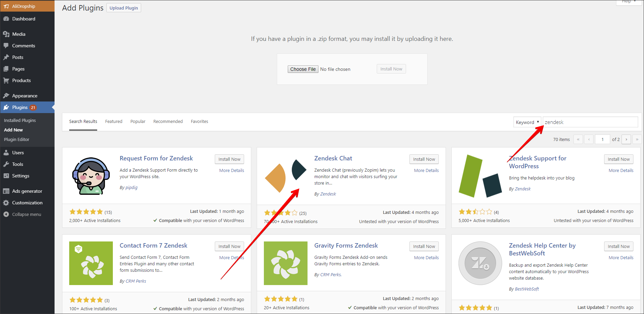Go to the next results page
The image size is (644, 314).
point(626,139)
